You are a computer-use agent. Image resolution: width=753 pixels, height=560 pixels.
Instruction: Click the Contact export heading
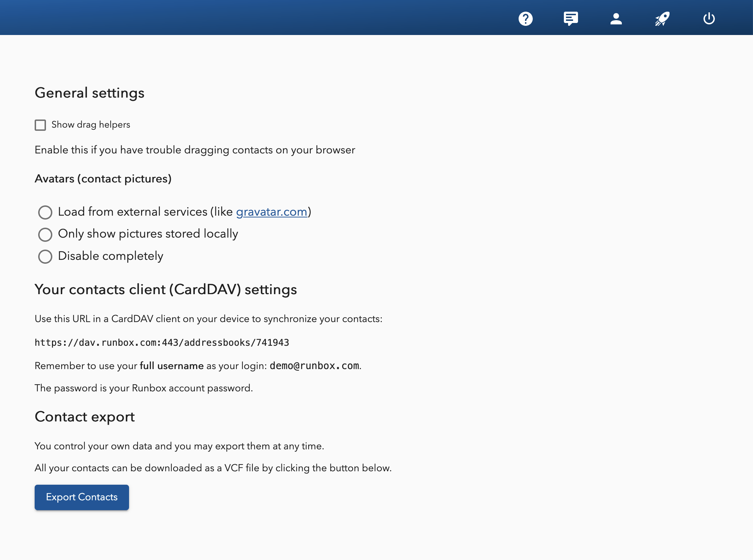click(85, 417)
